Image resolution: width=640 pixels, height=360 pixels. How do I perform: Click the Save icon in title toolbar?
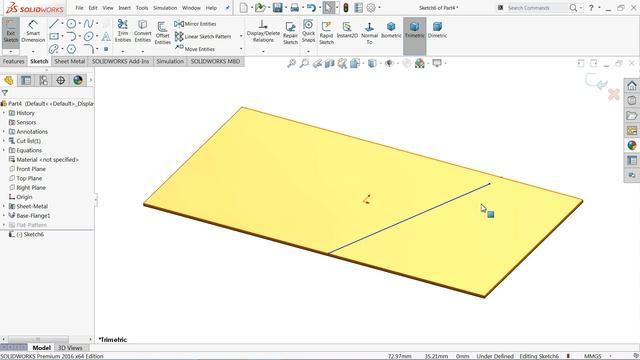[278, 7]
